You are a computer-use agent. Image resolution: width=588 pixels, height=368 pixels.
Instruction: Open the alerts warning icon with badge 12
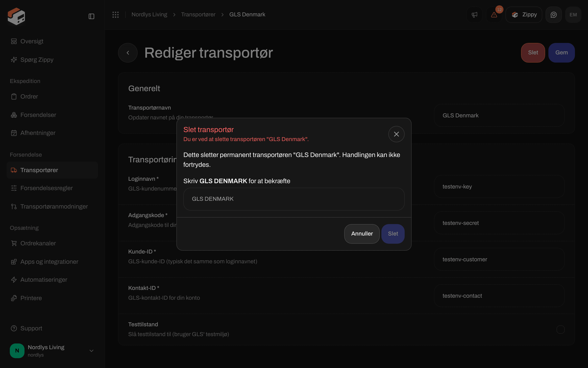[x=494, y=15]
